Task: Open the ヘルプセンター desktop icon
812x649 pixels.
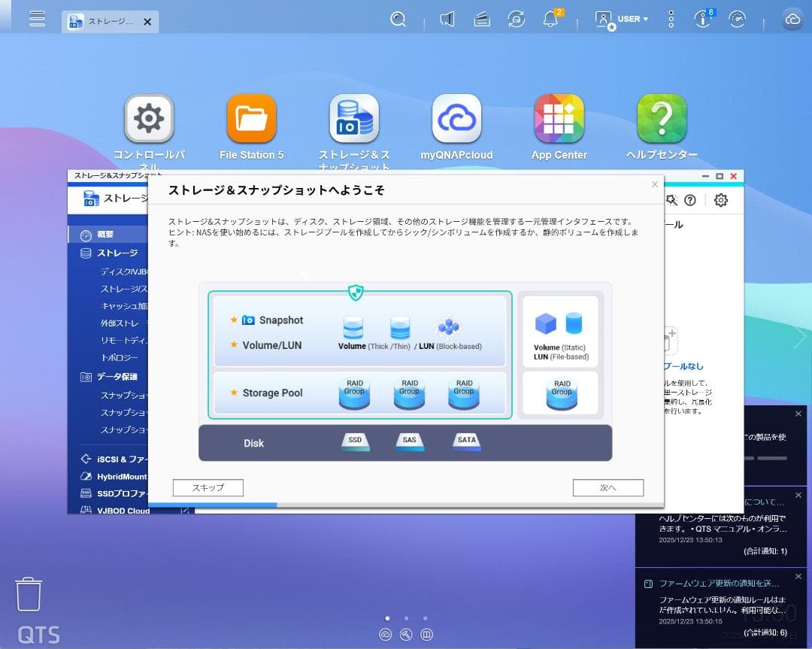Action: point(662,119)
